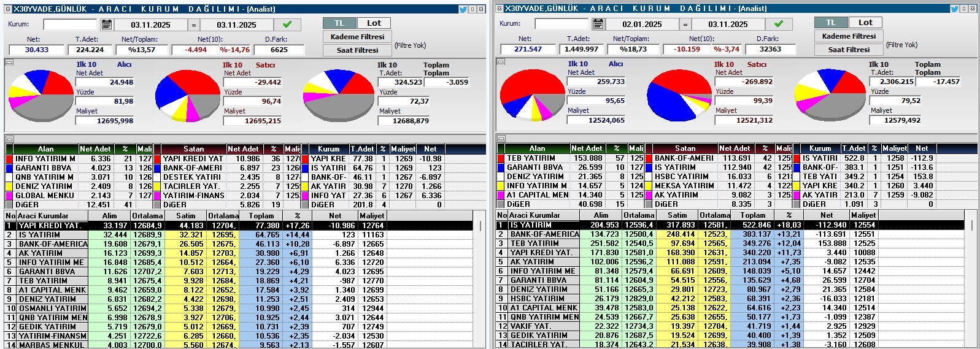Click the top-left system menu icon of left window
The height and width of the screenshot is (349, 980).
coord(8,9)
